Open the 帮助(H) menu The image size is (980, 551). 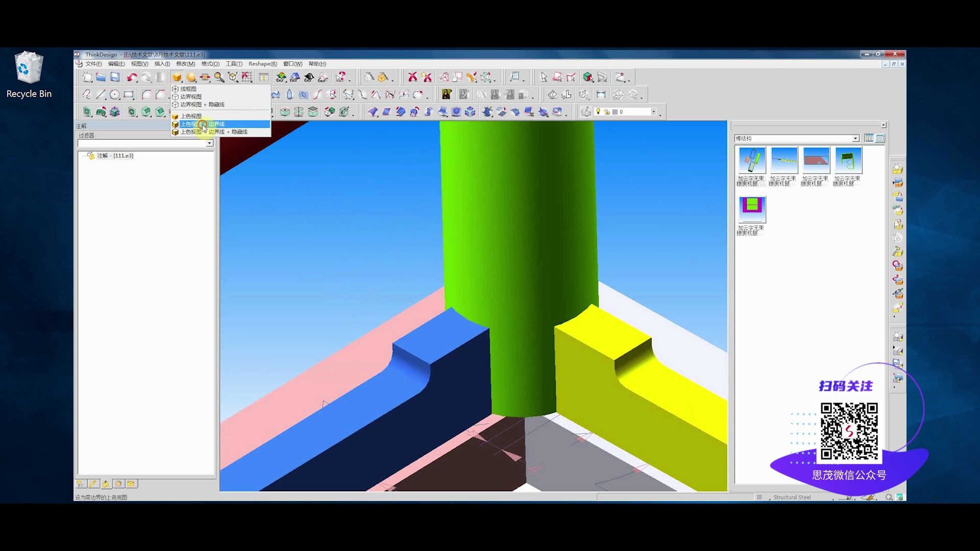click(x=317, y=64)
